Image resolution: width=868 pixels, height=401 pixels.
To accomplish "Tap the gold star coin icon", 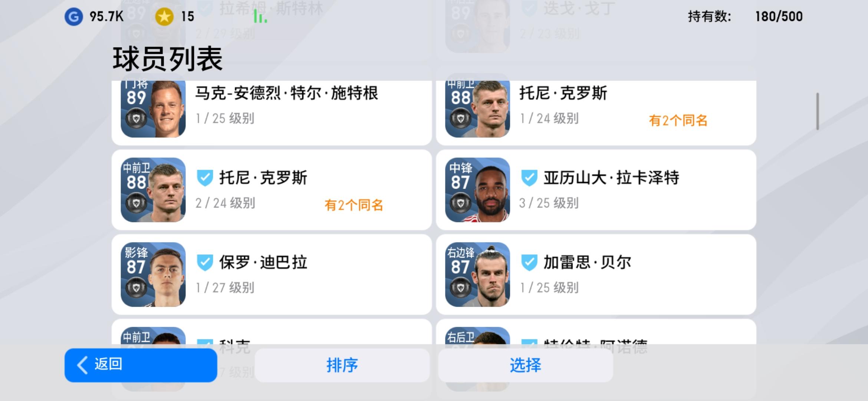I will coord(164,16).
